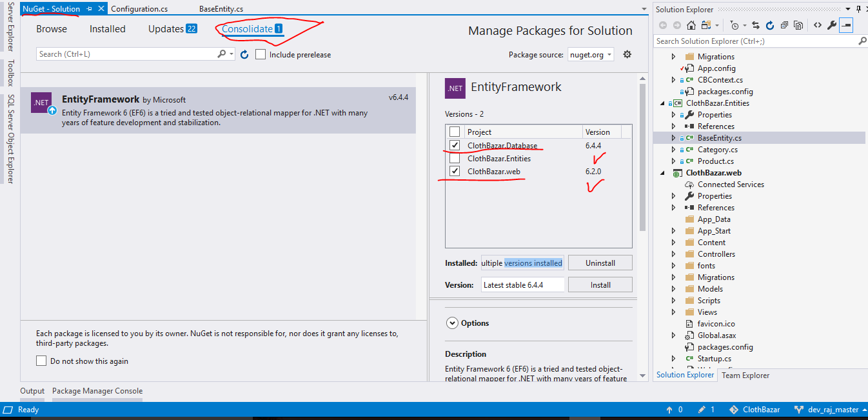Click the Uninstall button
Image resolution: width=868 pixels, height=420 pixels.
pyautogui.click(x=600, y=263)
